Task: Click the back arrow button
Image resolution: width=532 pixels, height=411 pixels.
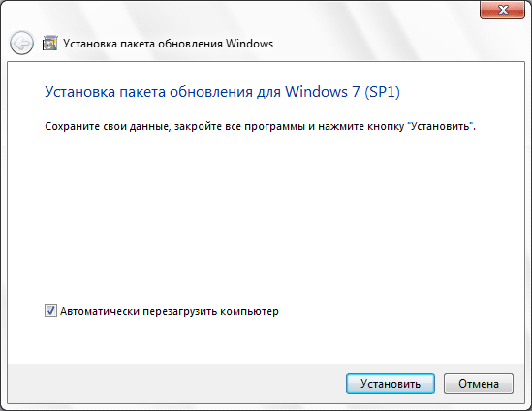Action: click(x=21, y=43)
